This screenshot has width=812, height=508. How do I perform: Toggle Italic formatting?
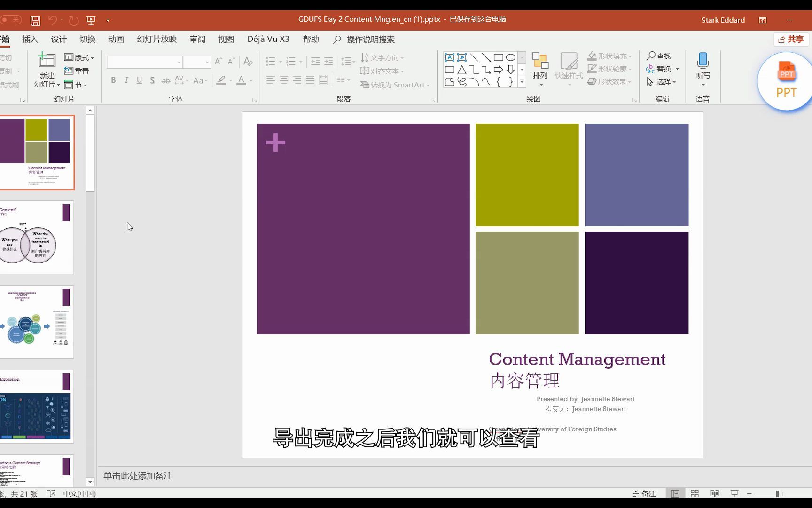point(126,80)
